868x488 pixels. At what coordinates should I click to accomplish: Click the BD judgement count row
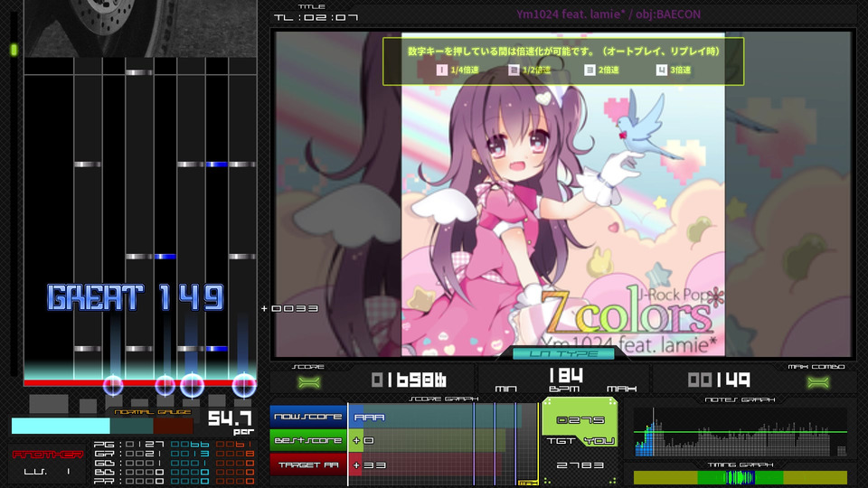coord(174,472)
